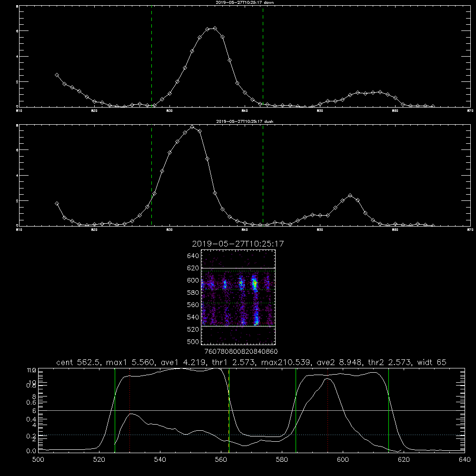Click right green dashed line in dawn plot
The height and width of the screenshot is (476, 476).
click(263, 56)
